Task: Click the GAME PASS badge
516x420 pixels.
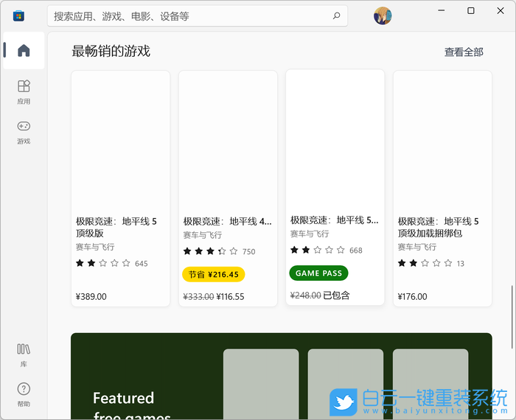Action: [318, 273]
